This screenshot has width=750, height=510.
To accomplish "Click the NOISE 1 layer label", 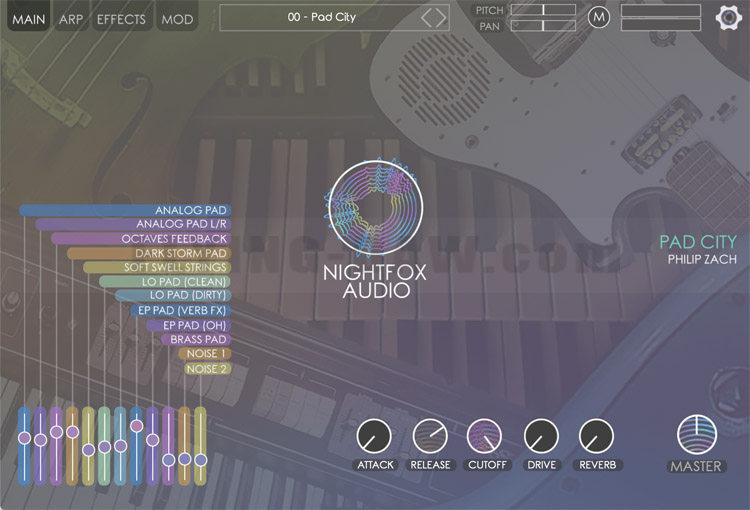I will point(205,353).
